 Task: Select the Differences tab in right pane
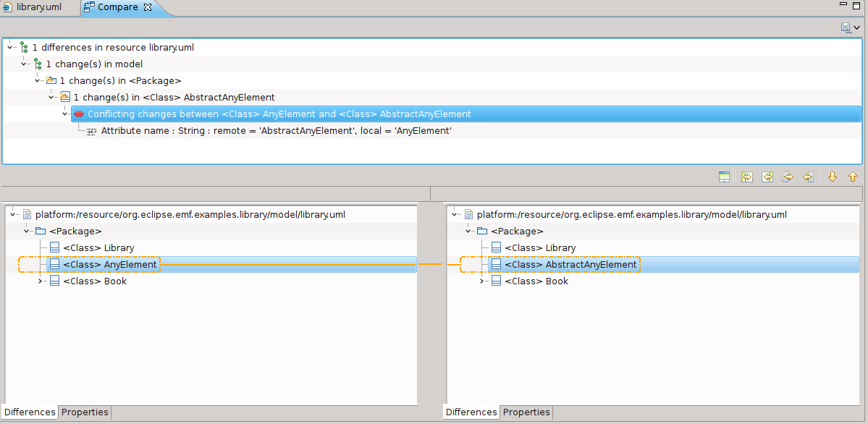tap(471, 412)
